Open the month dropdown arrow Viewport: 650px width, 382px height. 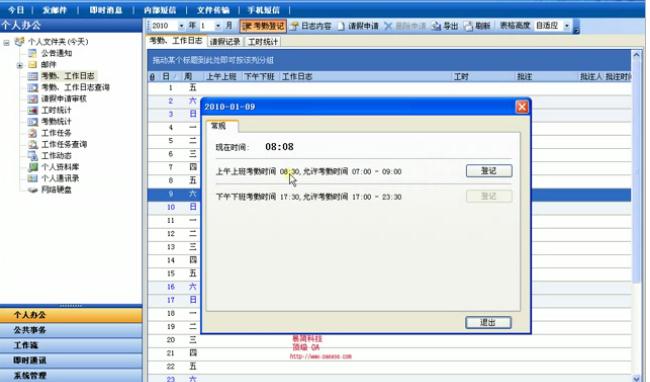click(x=218, y=26)
